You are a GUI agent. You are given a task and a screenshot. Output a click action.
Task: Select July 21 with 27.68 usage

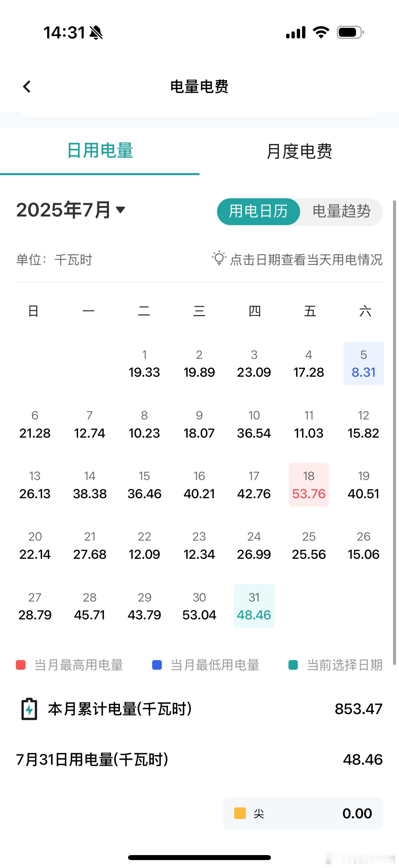pyautogui.click(x=90, y=546)
